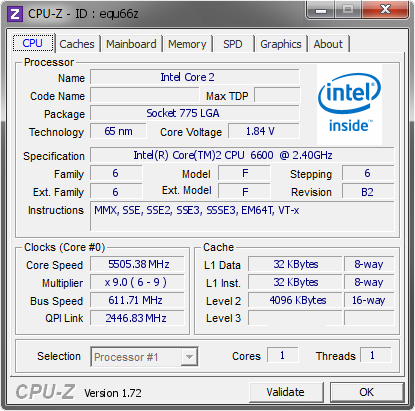Select the CPU tab
Viewport: 415px width, 411px height.
(x=33, y=43)
